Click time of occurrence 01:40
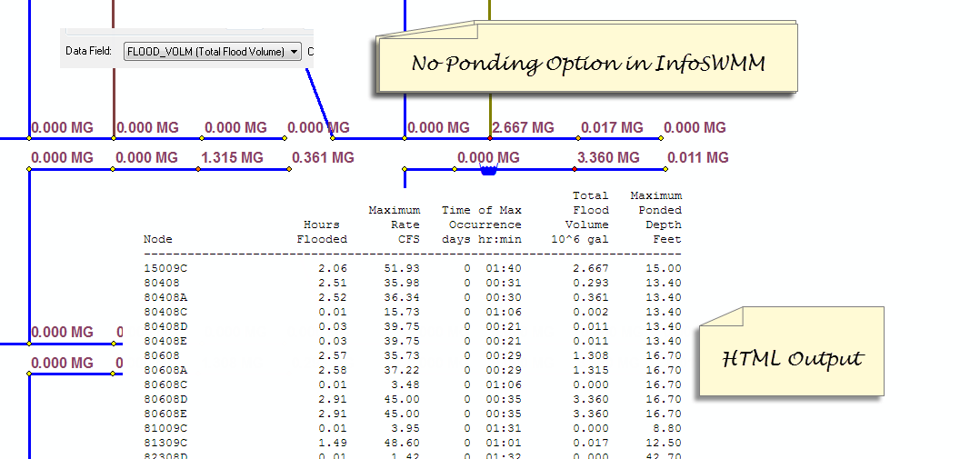Image resolution: width=980 pixels, height=459 pixels. (x=504, y=268)
